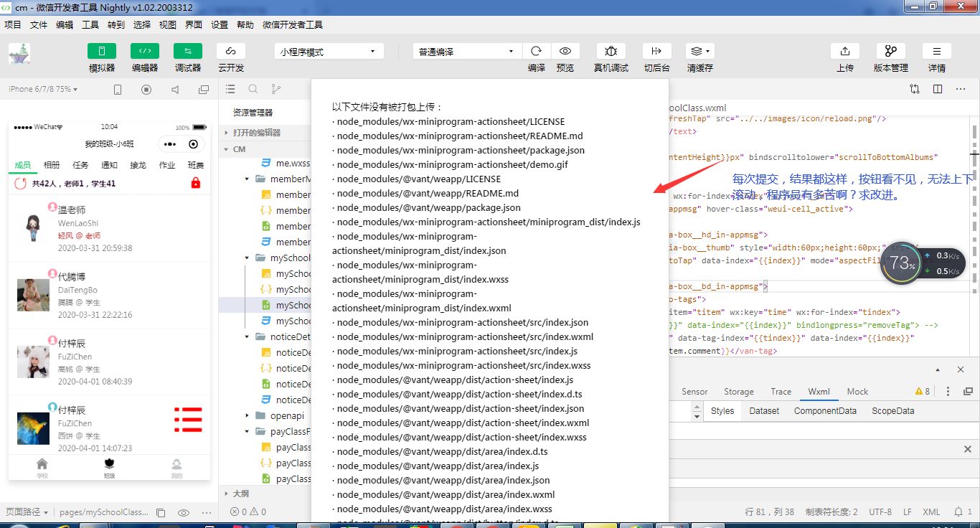This screenshot has height=528, width=980.
Task: Click the 上传 upload icon
Action: point(845,51)
